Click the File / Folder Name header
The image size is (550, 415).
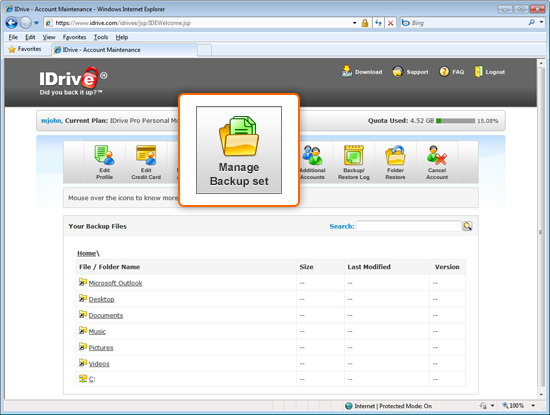coord(109,267)
